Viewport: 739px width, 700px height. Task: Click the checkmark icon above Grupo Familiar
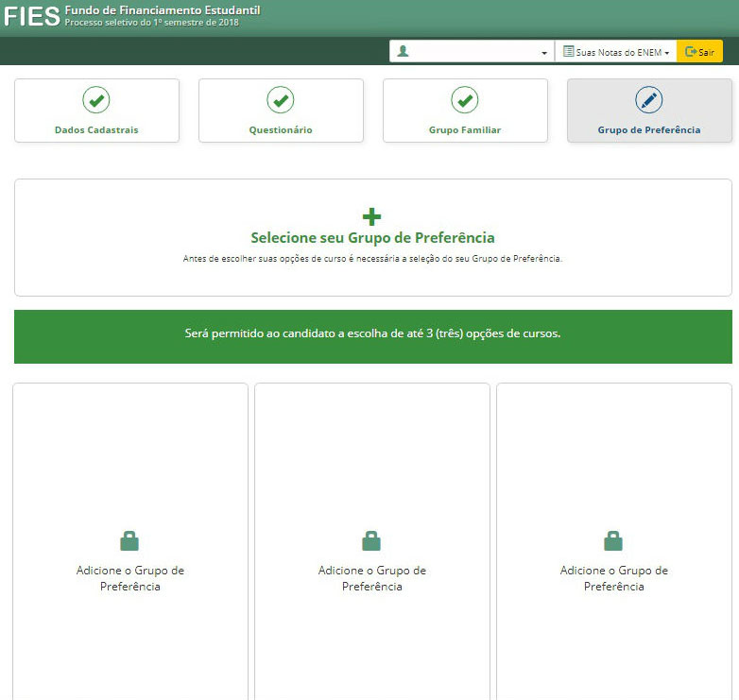pyautogui.click(x=465, y=100)
